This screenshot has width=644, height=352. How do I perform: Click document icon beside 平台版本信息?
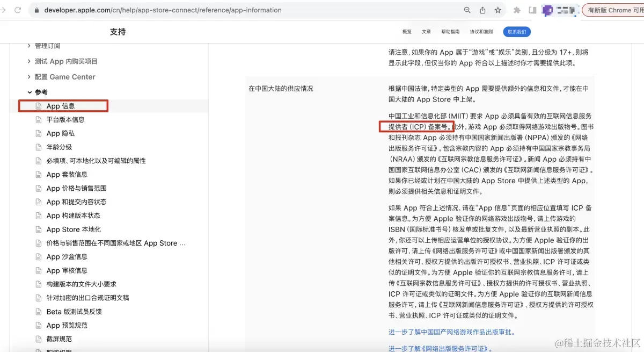[38, 119]
